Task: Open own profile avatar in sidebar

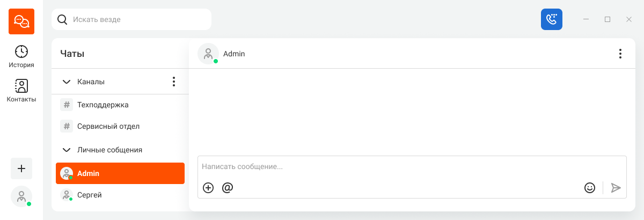Action: pos(21,196)
